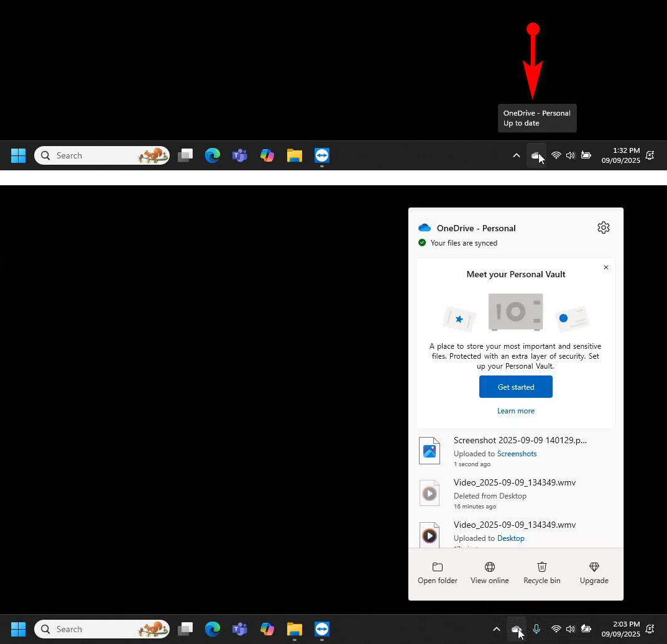667x644 pixels.
Task: Open the 1:32 PM clock and date
Action: coord(620,155)
